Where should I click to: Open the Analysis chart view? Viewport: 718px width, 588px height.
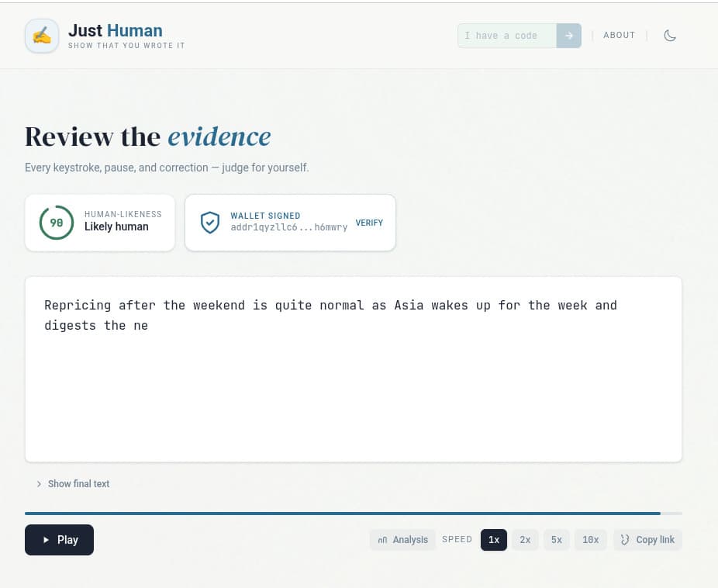point(402,540)
